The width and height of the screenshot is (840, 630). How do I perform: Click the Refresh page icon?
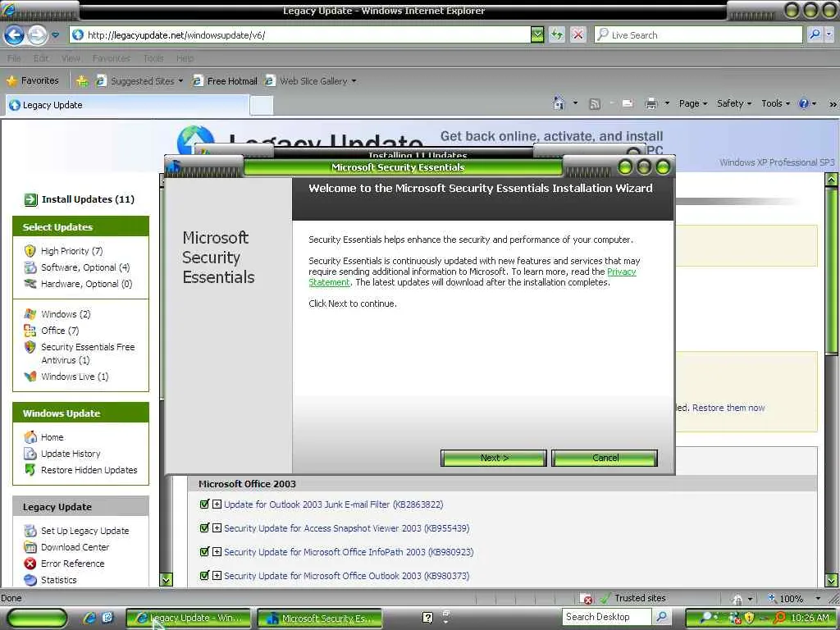coord(557,35)
